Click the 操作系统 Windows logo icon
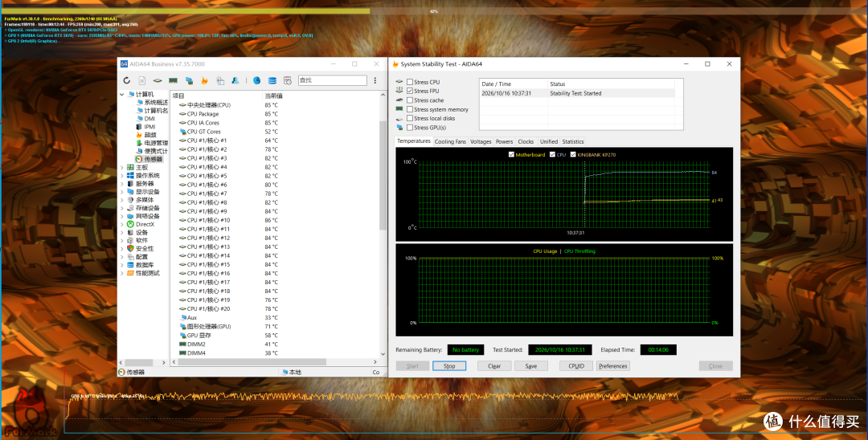Screen dimensions: 868x440 tap(131, 175)
